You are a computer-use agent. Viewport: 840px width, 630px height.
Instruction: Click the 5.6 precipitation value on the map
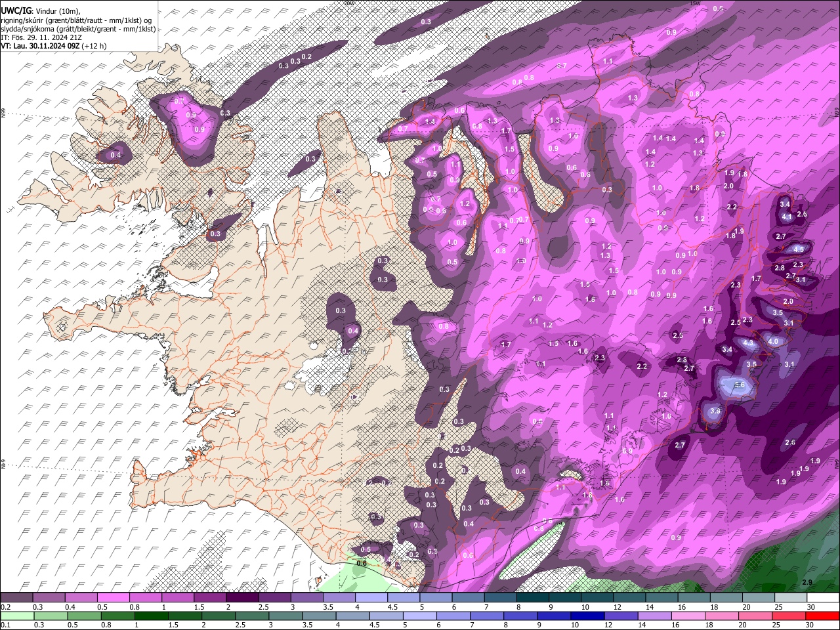[740, 385]
